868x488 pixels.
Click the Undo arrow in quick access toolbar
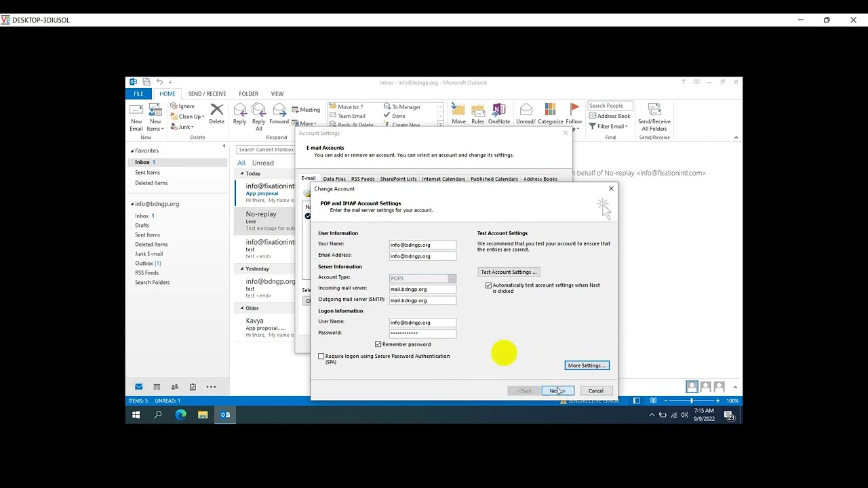[x=159, y=82]
